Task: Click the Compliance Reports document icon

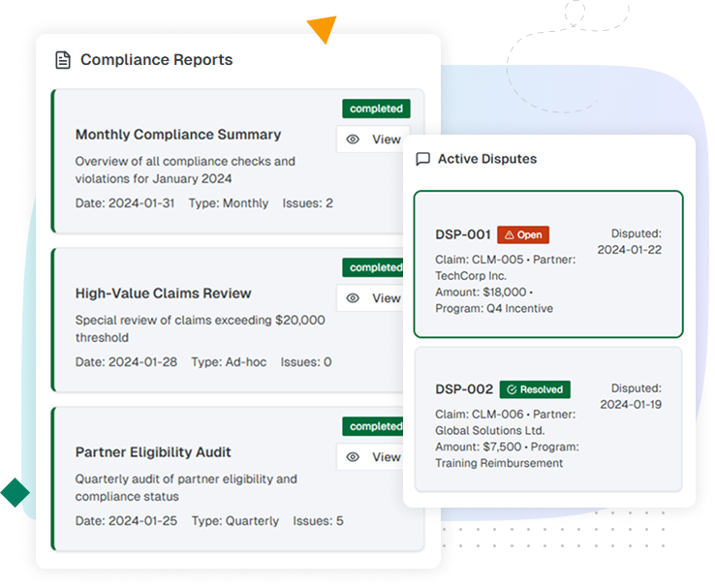Action: [63, 60]
